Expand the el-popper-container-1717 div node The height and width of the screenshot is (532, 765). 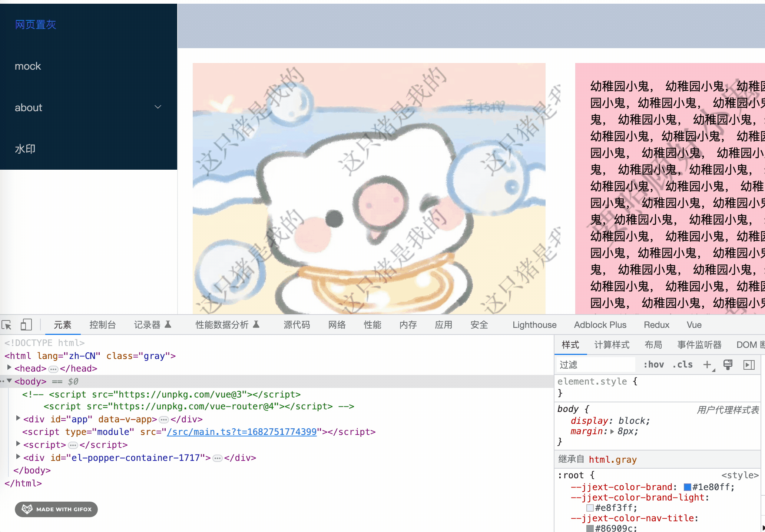pos(18,457)
